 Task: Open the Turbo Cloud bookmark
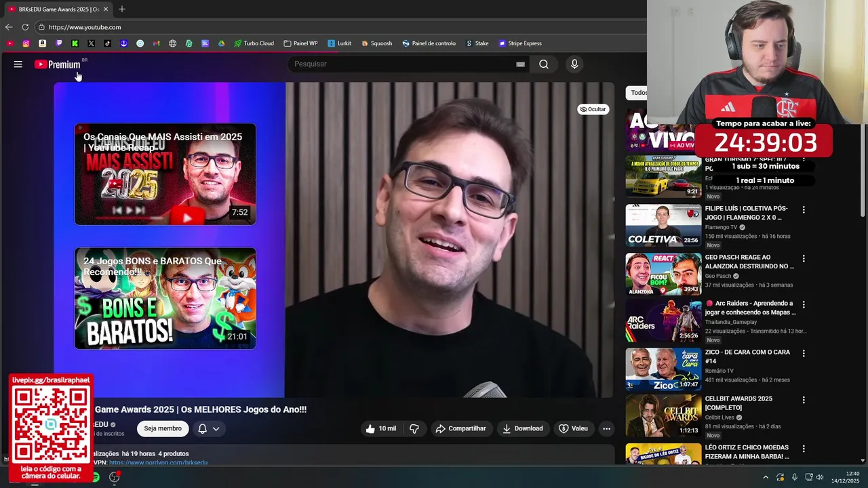254,43
